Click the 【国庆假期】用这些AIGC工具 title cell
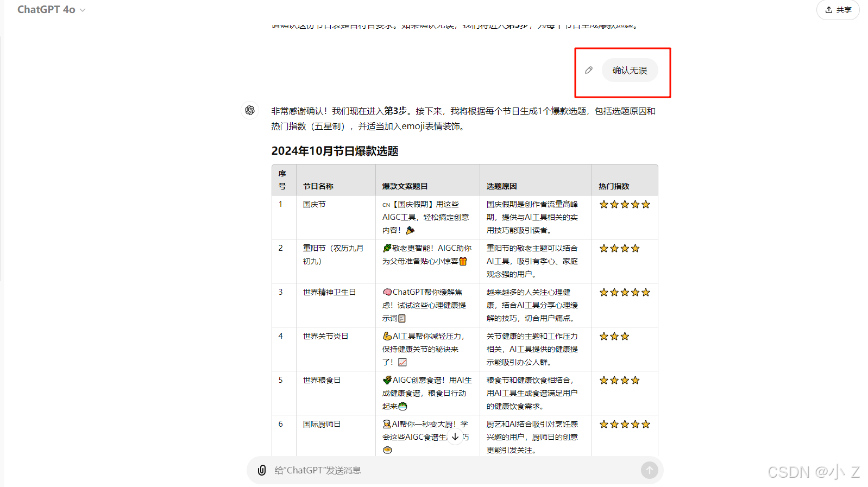Screen dimensions: 868x487 coord(427,217)
